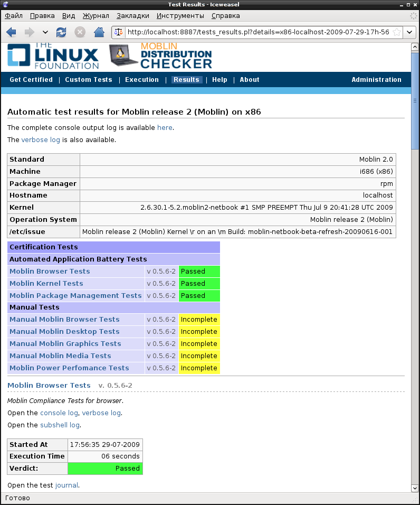Click the throbber activity icon
This screenshot has height=505, width=420.
point(413,16)
